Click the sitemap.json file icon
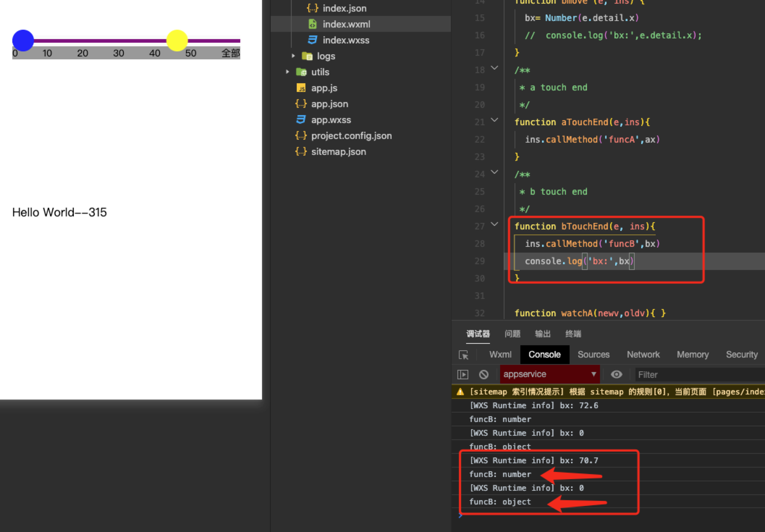 pos(301,152)
